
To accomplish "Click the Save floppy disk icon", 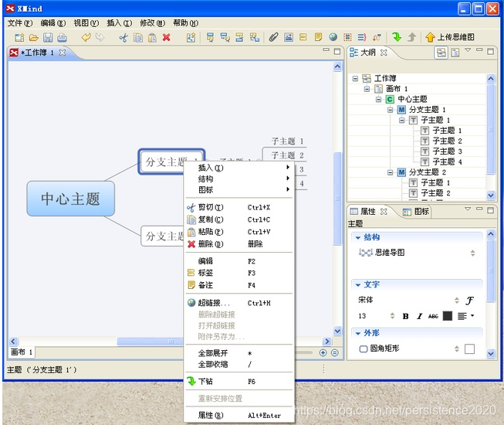I will (48, 38).
